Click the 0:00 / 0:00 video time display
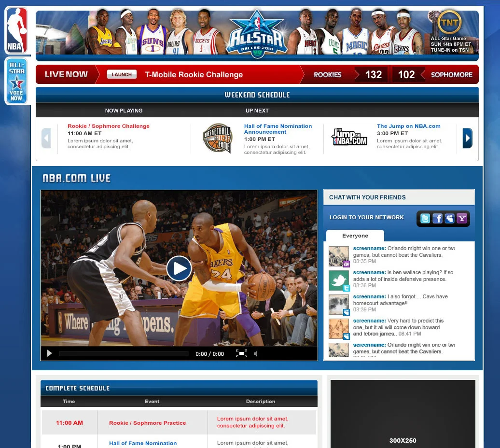 (209, 353)
